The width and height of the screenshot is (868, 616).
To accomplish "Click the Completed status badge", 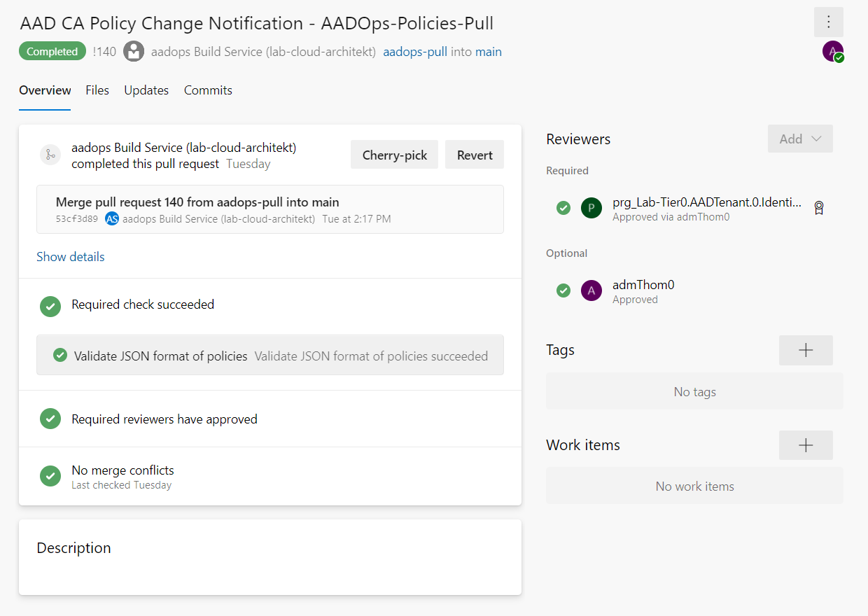I will (x=52, y=52).
